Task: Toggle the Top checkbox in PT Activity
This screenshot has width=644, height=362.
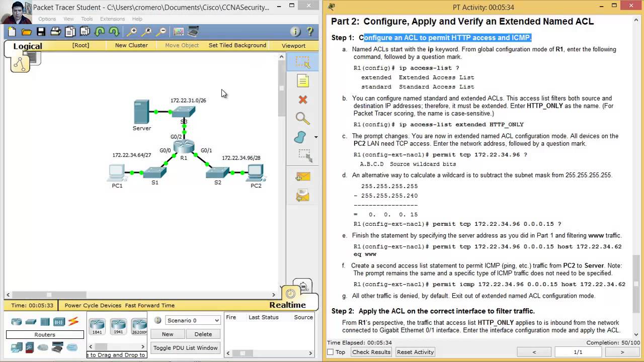Action: pyautogui.click(x=330, y=352)
